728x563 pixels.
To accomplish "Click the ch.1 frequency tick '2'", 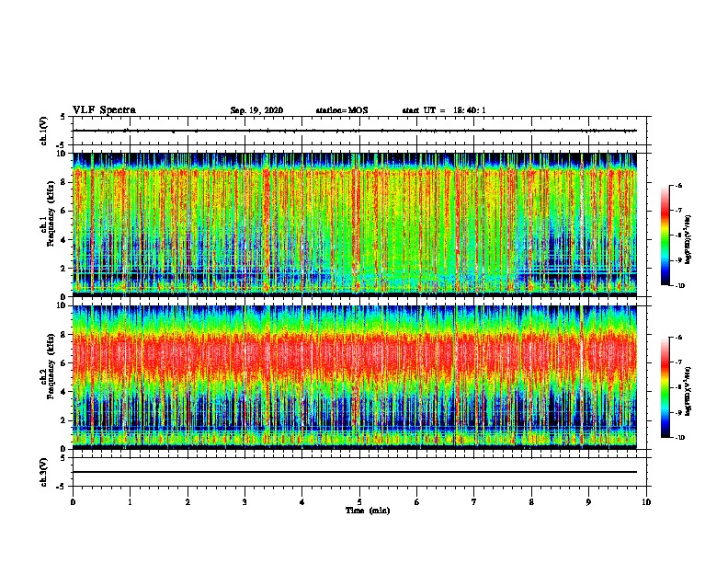I will (x=64, y=268).
